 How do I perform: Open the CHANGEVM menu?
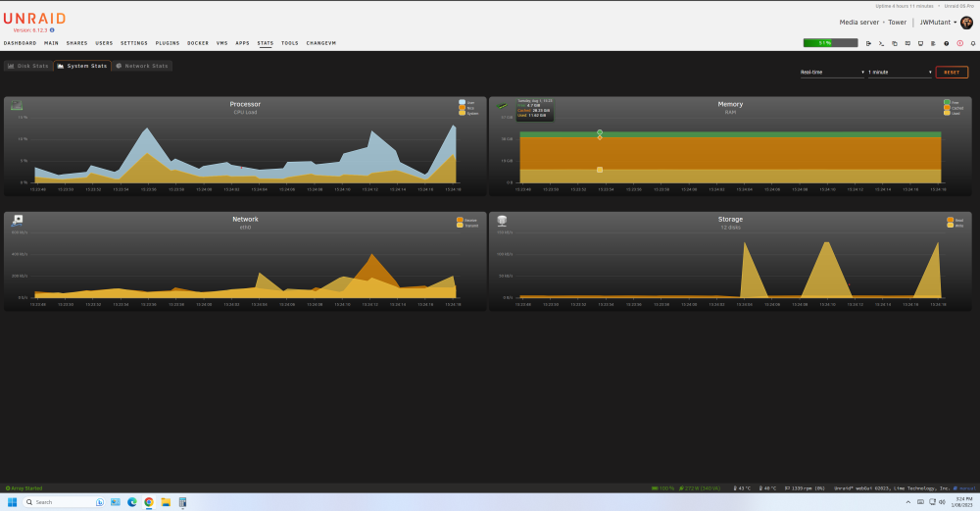point(321,43)
